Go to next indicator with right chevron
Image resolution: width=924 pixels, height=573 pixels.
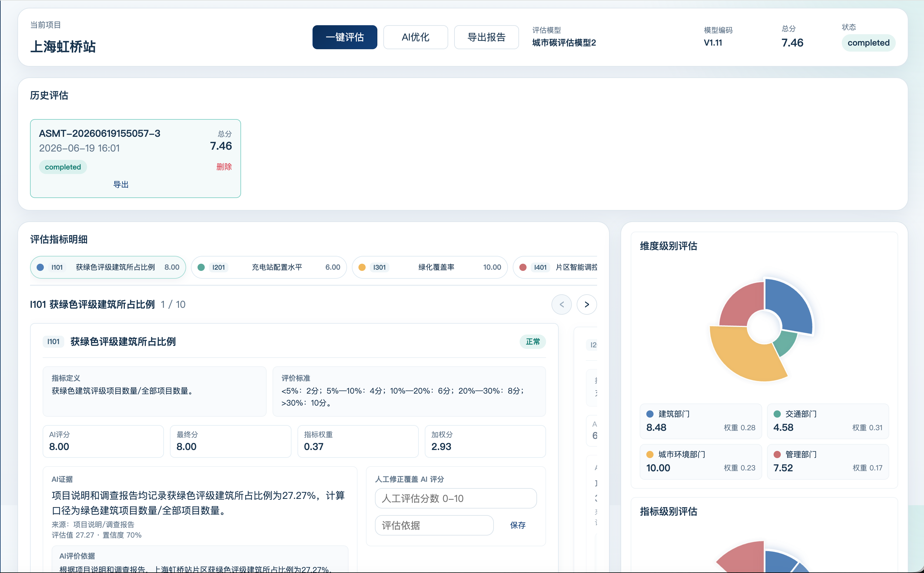pyautogui.click(x=587, y=304)
